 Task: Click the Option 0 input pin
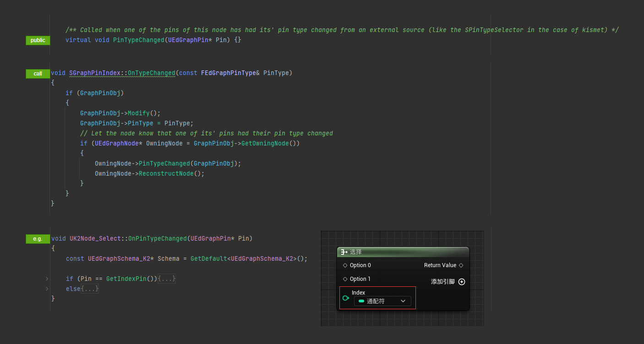345,265
